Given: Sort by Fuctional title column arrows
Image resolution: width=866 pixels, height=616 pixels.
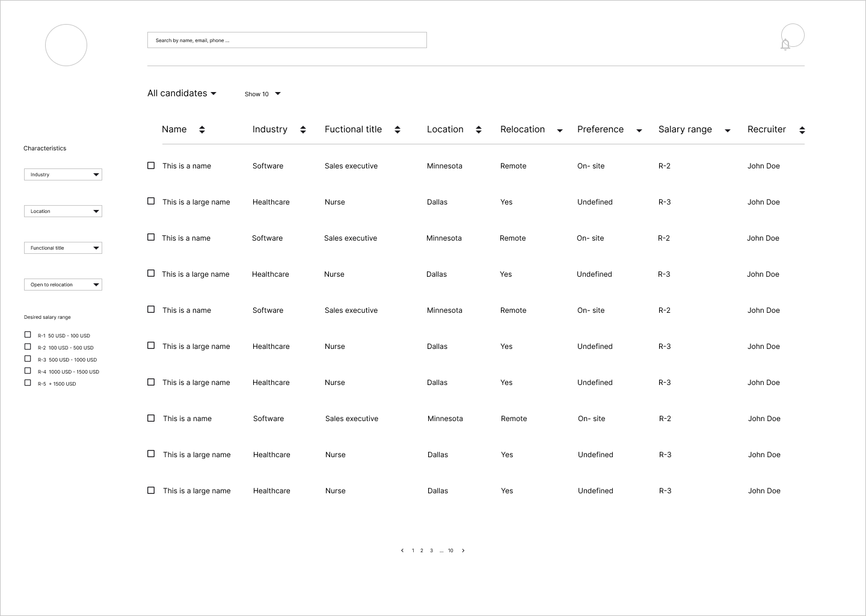Looking at the screenshot, I should click(398, 130).
